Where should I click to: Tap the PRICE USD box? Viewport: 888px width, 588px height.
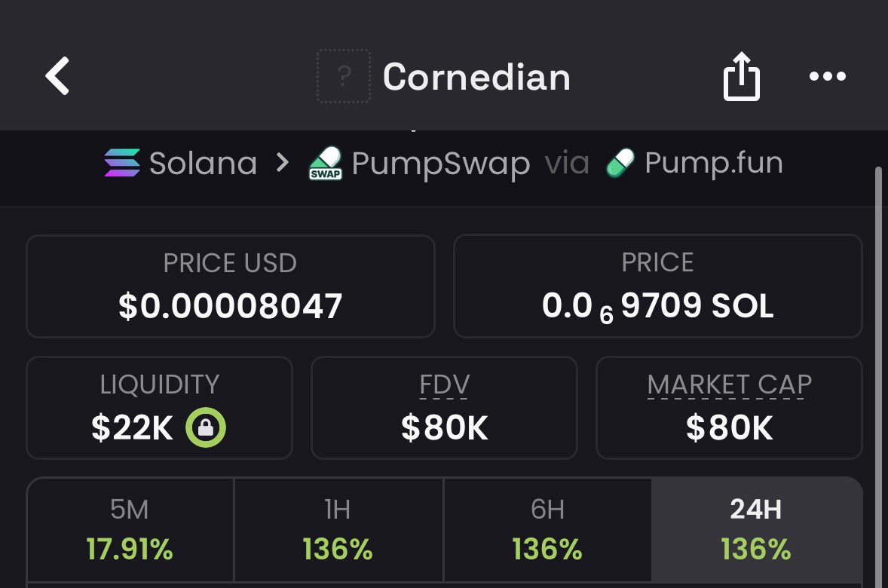[x=231, y=286]
